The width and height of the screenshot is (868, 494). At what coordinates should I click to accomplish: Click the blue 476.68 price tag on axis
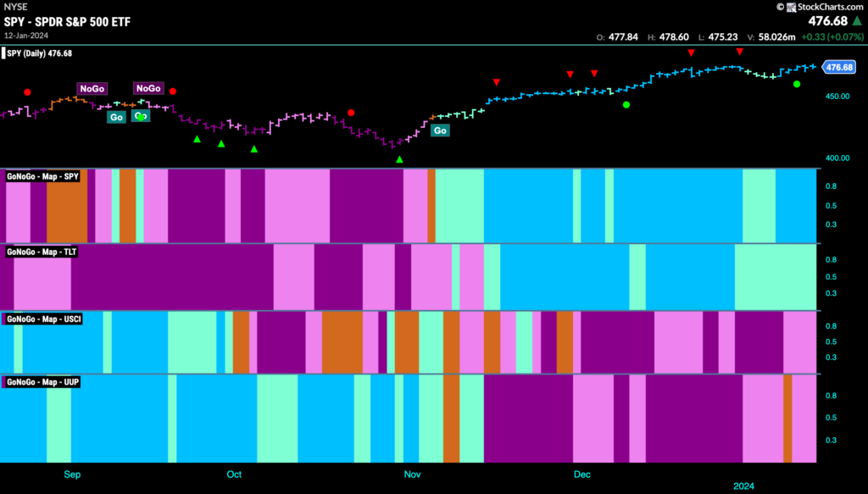839,67
